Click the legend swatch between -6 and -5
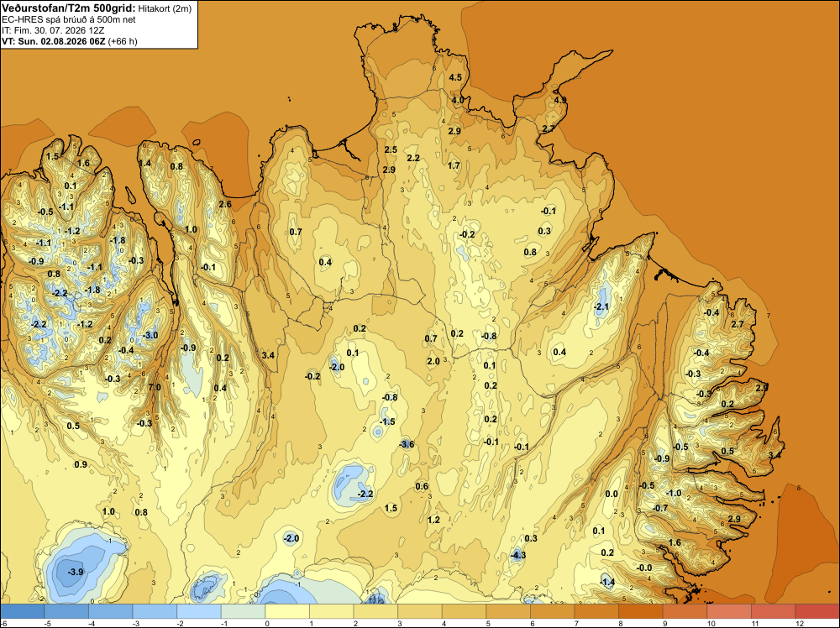This screenshot has height=628, width=840. point(22,611)
